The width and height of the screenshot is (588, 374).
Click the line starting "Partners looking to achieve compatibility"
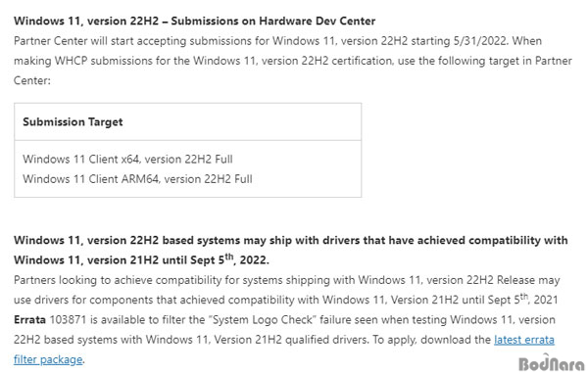287,280
